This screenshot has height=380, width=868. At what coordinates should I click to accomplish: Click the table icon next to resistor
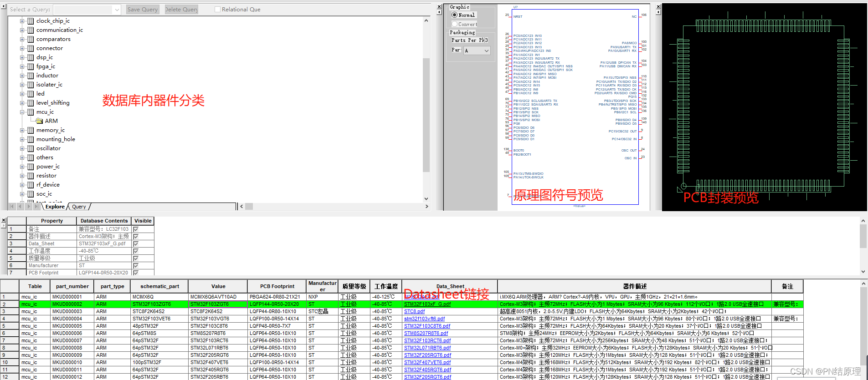tap(31, 176)
